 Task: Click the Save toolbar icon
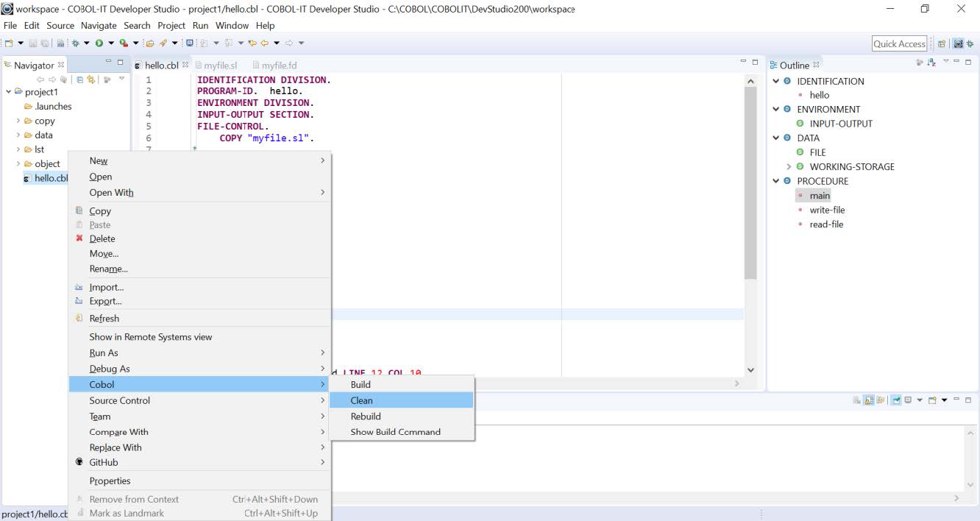[34, 41]
